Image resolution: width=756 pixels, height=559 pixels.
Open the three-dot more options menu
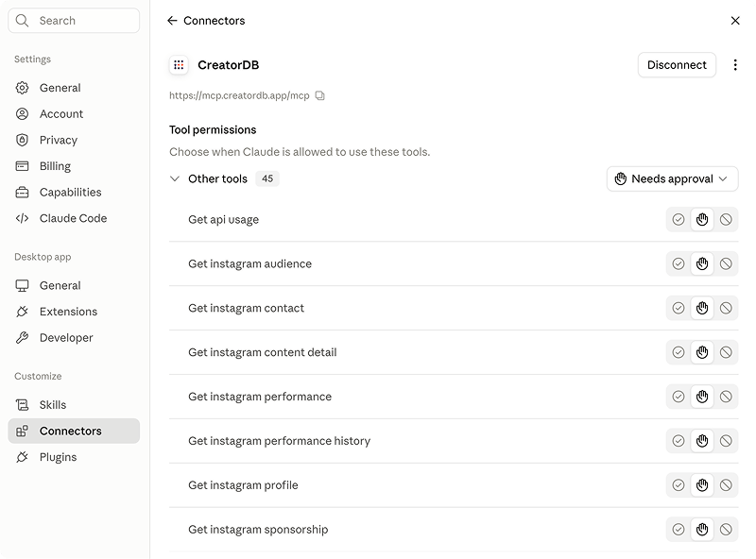735,65
